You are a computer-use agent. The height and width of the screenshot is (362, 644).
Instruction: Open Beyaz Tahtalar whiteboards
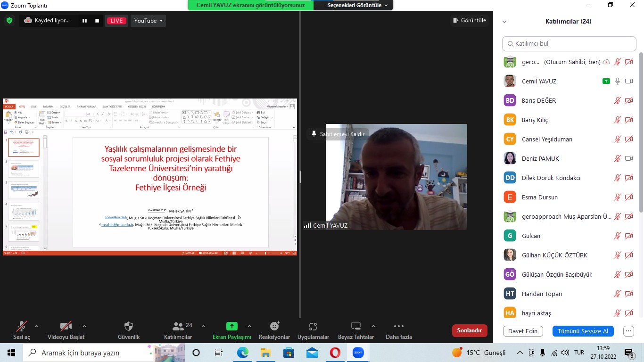click(x=355, y=326)
